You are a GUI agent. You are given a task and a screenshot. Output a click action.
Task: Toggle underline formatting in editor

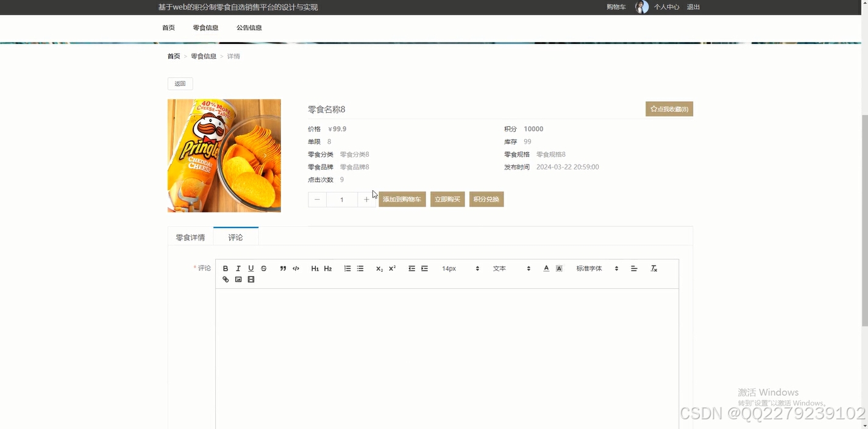coord(251,268)
